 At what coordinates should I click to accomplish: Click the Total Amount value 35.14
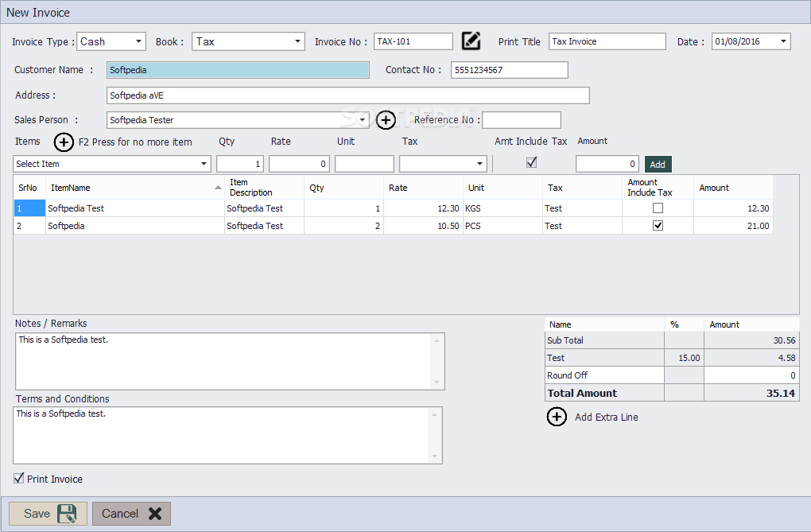(780, 394)
